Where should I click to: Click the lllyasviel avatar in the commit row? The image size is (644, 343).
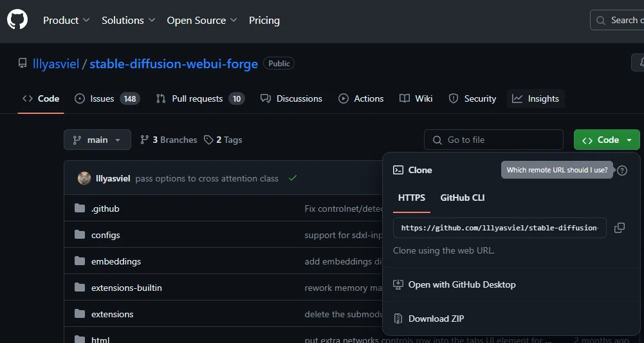coord(84,178)
